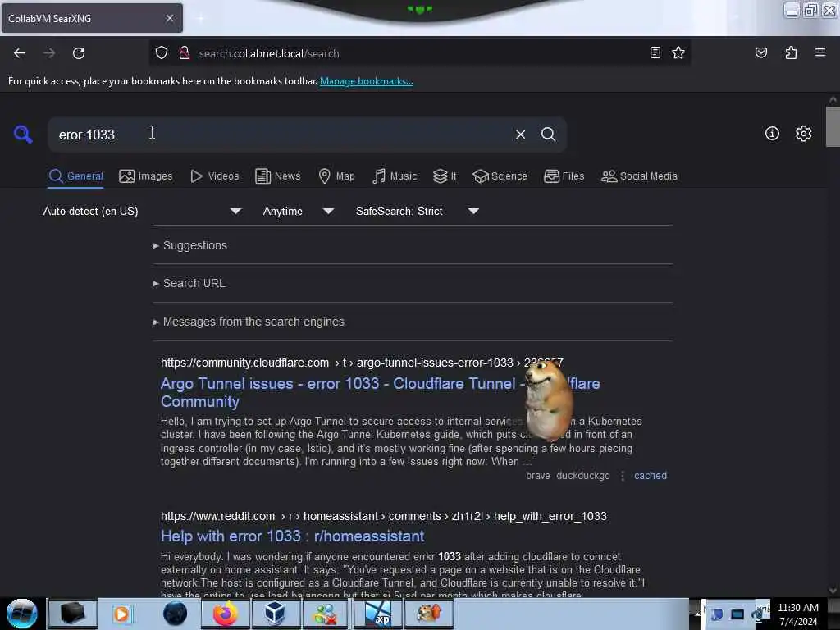The image size is (840, 630).
Task: Open the Windows Start orb
Action: [x=22, y=614]
